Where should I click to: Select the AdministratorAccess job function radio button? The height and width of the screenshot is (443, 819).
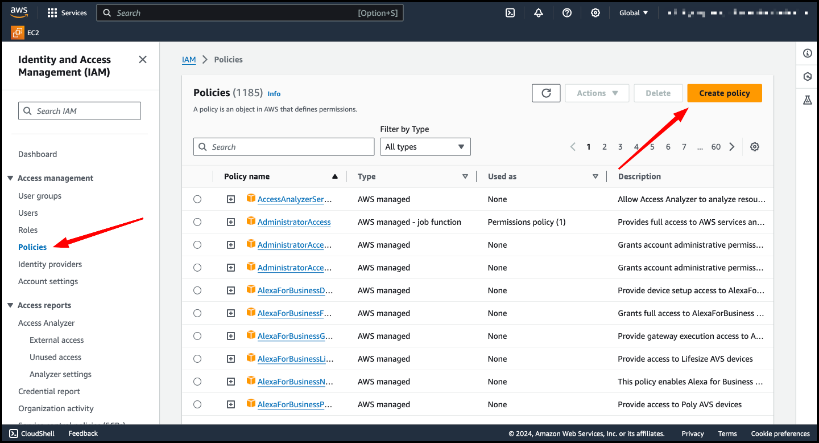(x=197, y=222)
